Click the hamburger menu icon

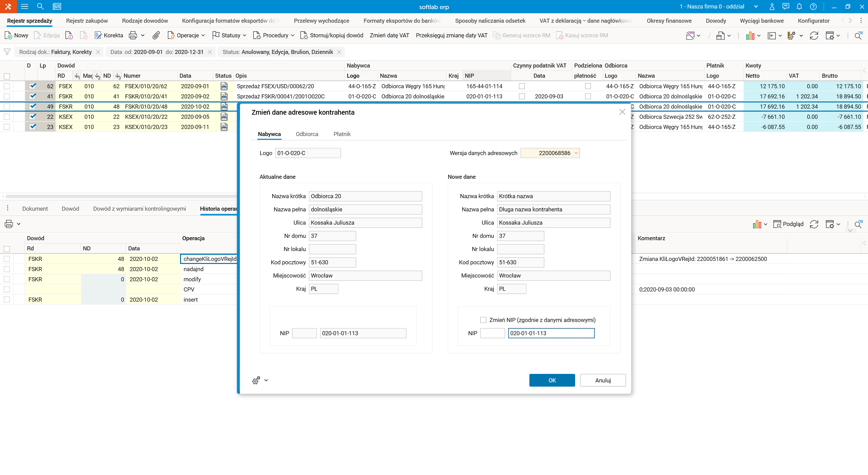[24, 6]
